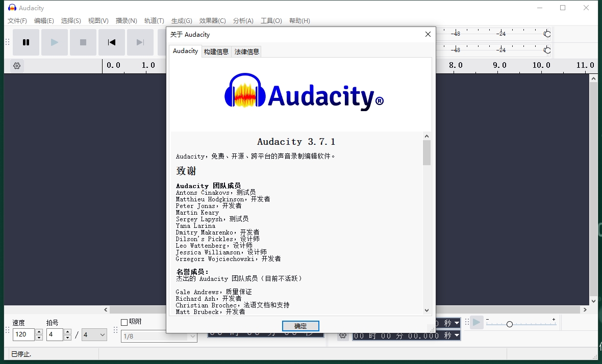Screen dimensions: 602x364
Task: Click the 确定 button
Action: click(300, 326)
